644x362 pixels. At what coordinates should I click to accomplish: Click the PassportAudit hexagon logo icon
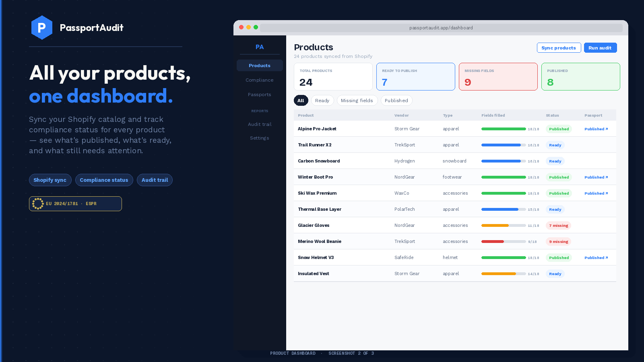pyautogui.click(x=42, y=27)
